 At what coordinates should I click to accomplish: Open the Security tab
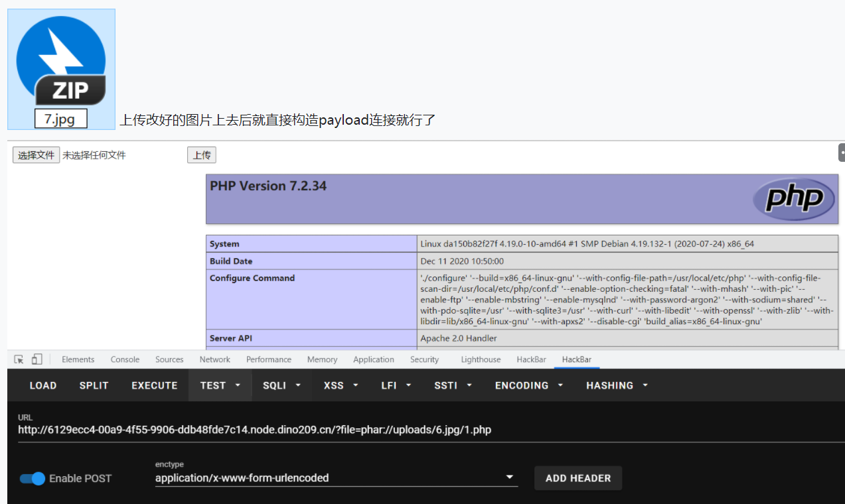(424, 359)
